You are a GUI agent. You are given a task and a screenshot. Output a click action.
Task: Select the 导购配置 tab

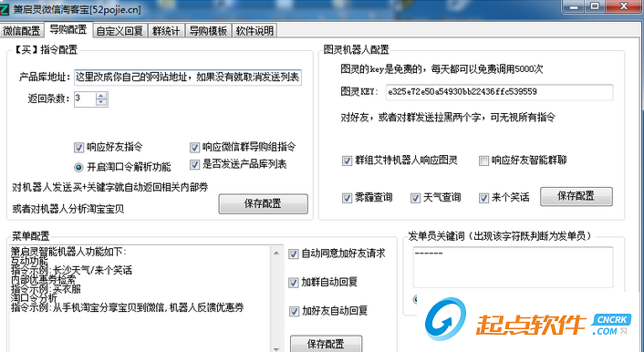tap(68, 29)
